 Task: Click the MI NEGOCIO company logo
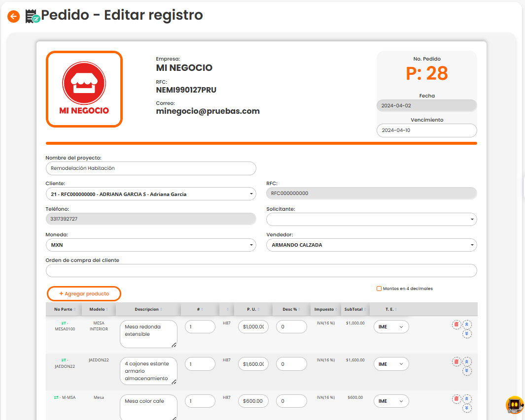pos(84,89)
